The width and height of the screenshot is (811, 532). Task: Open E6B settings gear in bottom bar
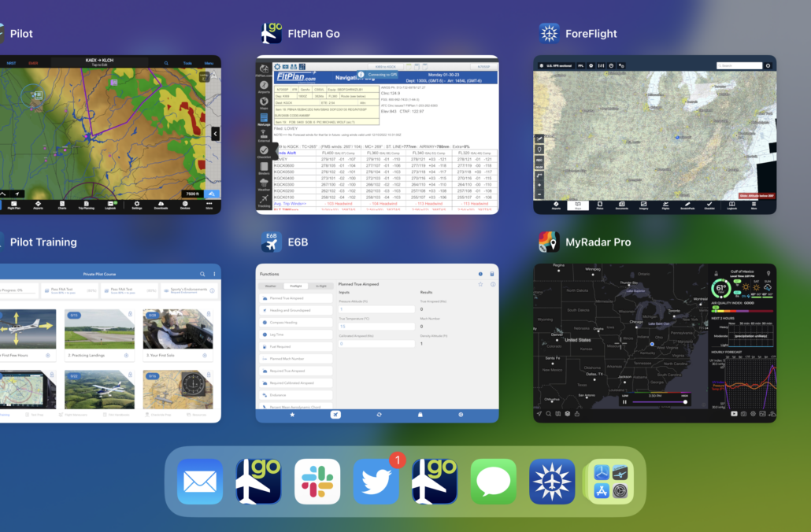coord(461,415)
